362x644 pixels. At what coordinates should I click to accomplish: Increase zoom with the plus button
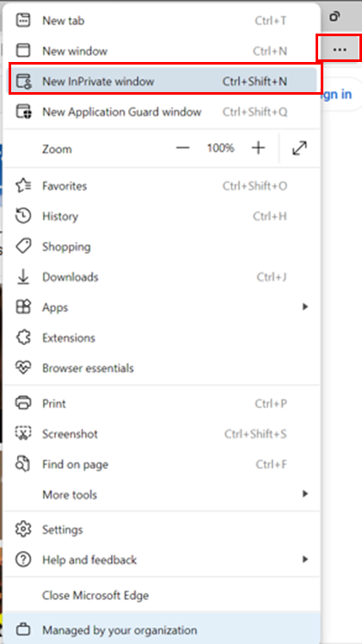coord(258,148)
